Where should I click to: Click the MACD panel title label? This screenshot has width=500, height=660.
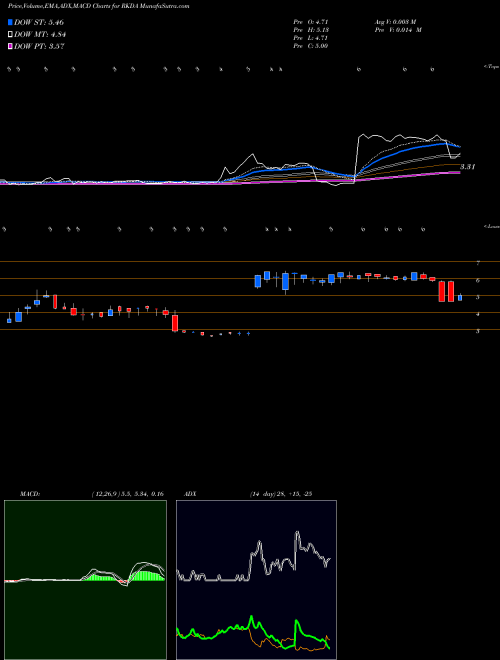30,494
